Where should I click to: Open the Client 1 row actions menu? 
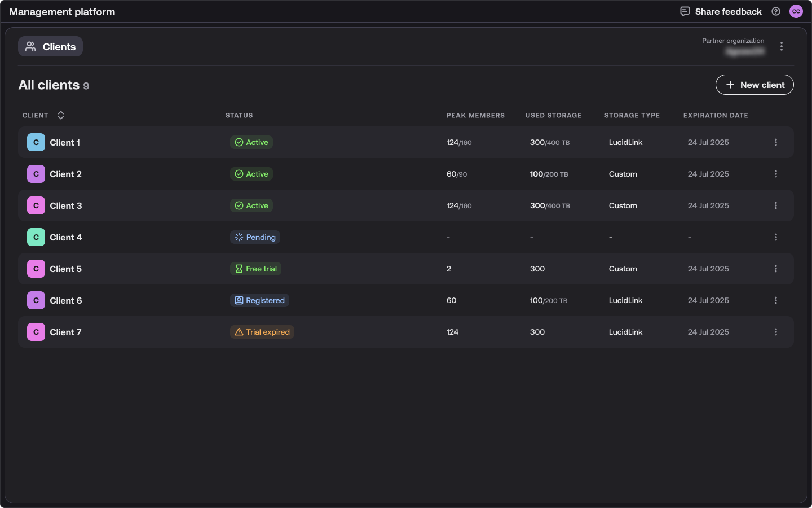click(x=776, y=142)
